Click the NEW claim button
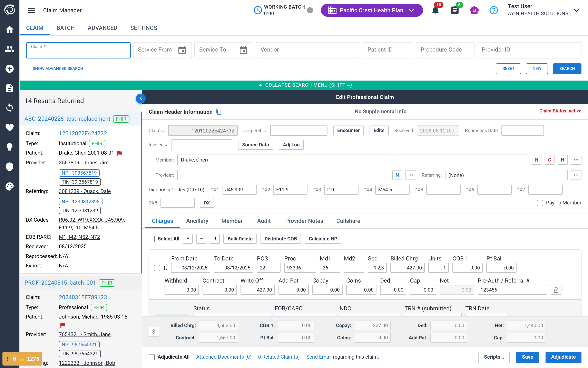The height and width of the screenshot is (368, 588). click(x=537, y=69)
